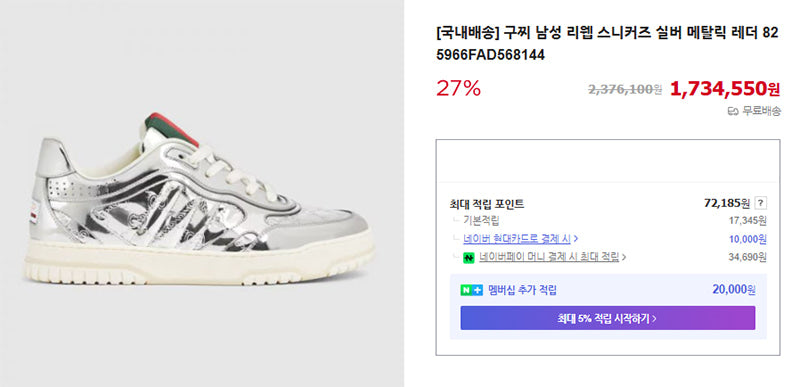This screenshot has width=800, height=387.
Task: Click the free shipping truck icon
Action: 732,112
